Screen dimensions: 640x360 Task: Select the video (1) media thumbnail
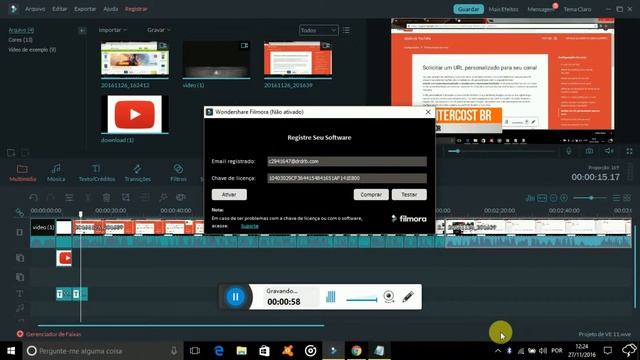216,59
